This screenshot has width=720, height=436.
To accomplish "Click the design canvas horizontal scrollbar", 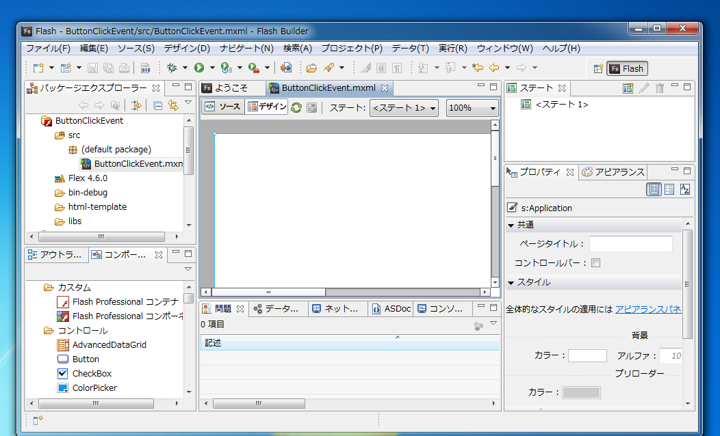I will click(x=269, y=292).
